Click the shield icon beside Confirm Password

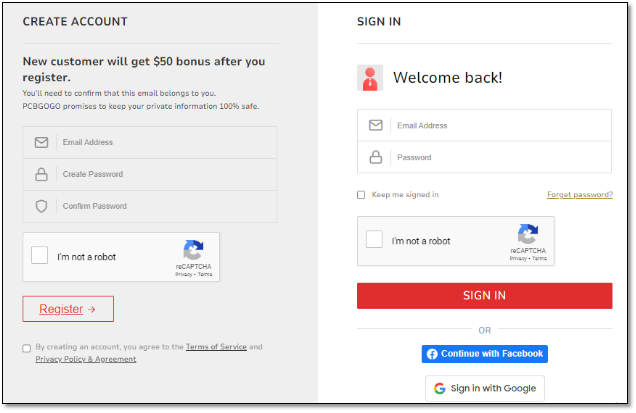[41, 206]
